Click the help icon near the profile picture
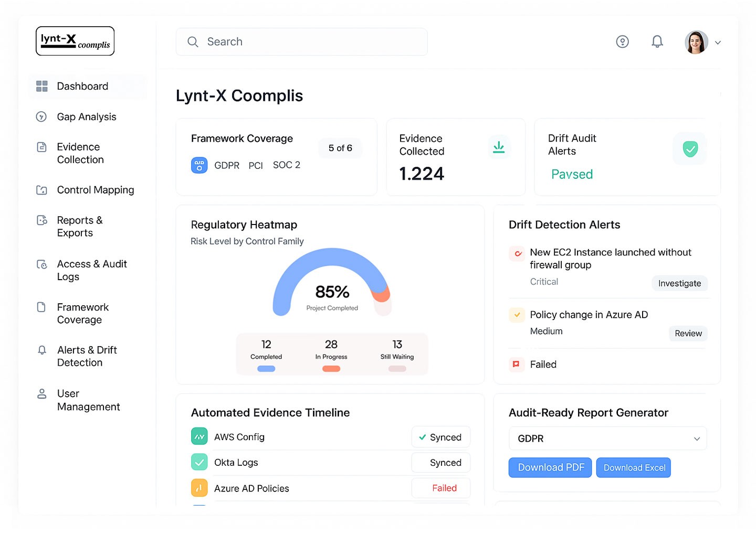The height and width of the screenshot is (556, 756). tap(623, 41)
